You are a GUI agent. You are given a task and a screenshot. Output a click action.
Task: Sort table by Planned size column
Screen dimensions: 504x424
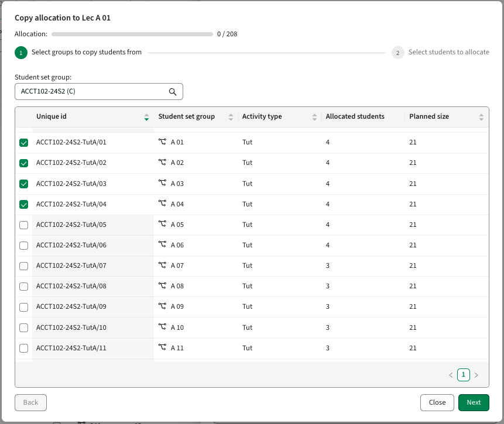[481, 117]
